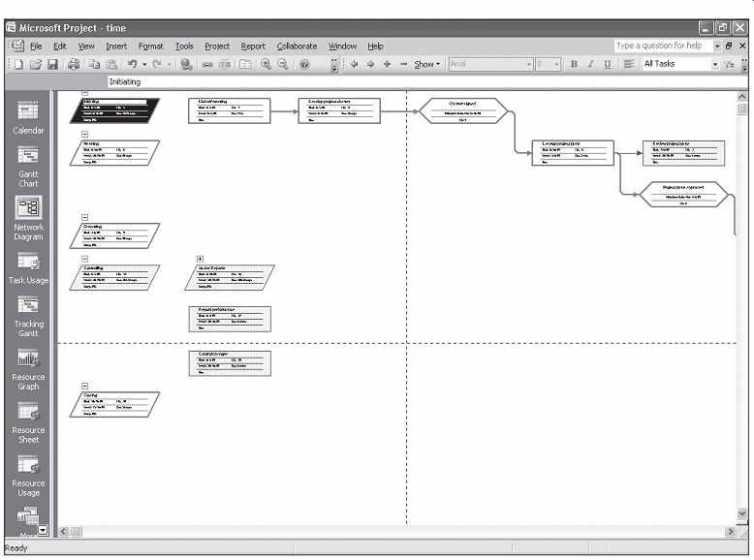The height and width of the screenshot is (560, 754).
Task: Collapse the Planning summary node box
Action: point(84,135)
